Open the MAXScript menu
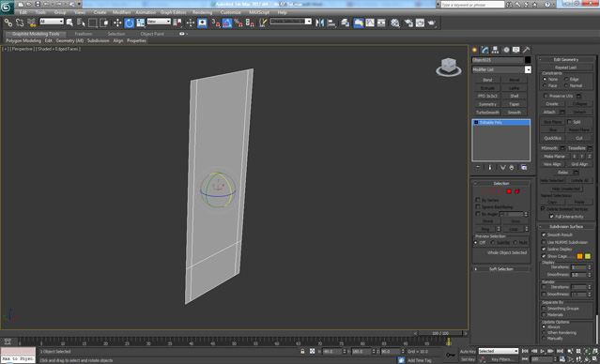 [x=259, y=12]
